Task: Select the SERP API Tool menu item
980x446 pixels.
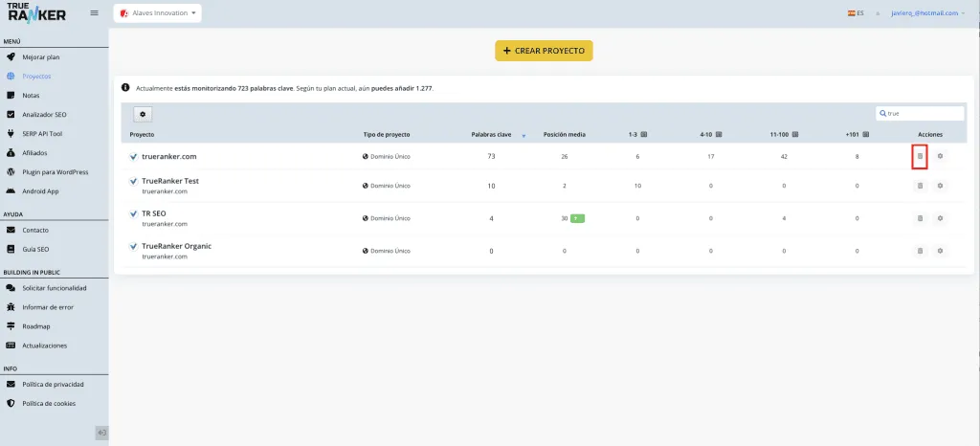Action: tap(42, 134)
